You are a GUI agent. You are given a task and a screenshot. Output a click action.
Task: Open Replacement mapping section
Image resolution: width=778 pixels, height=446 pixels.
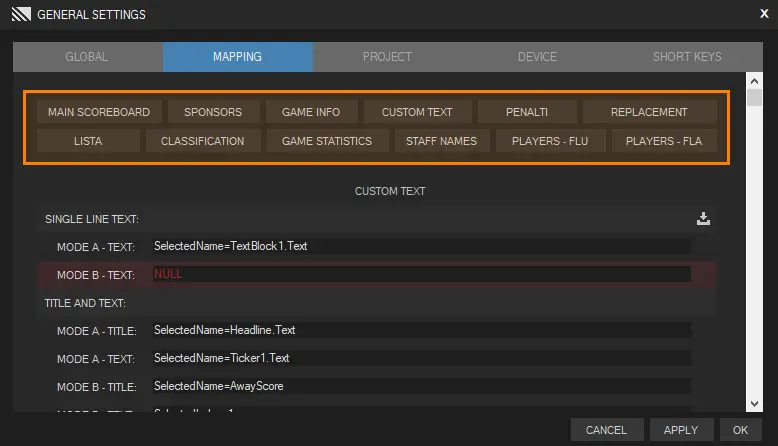tap(649, 112)
